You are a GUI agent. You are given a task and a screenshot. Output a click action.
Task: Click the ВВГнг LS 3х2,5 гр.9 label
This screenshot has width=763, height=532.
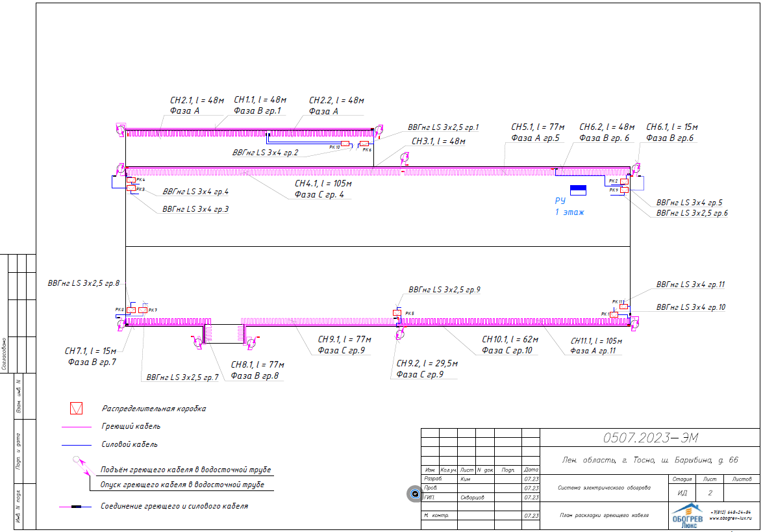(x=444, y=290)
